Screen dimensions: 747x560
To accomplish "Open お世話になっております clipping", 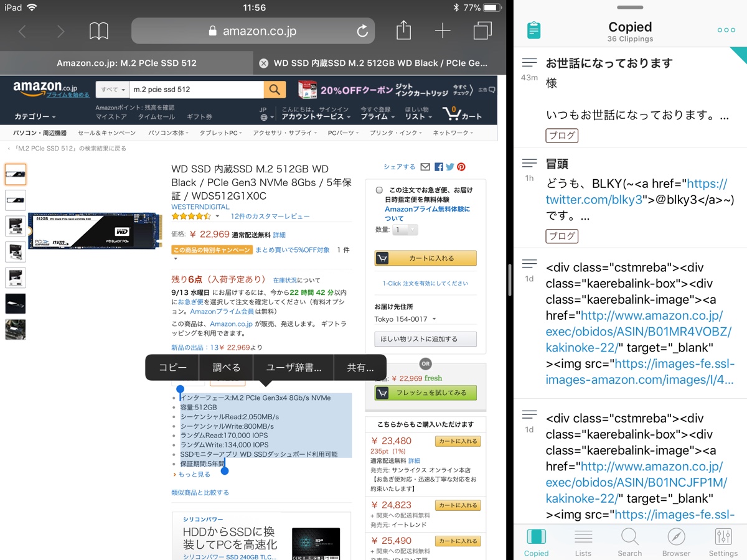I will (629, 96).
